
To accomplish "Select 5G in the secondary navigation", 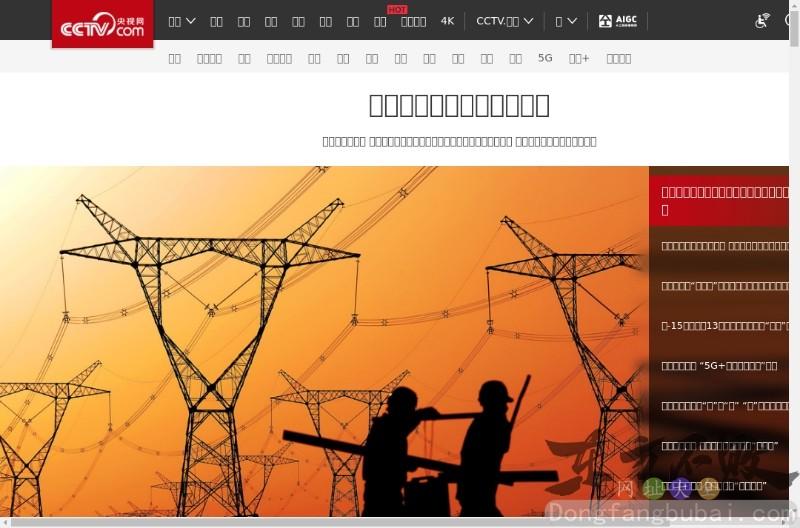I will click(545, 58).
